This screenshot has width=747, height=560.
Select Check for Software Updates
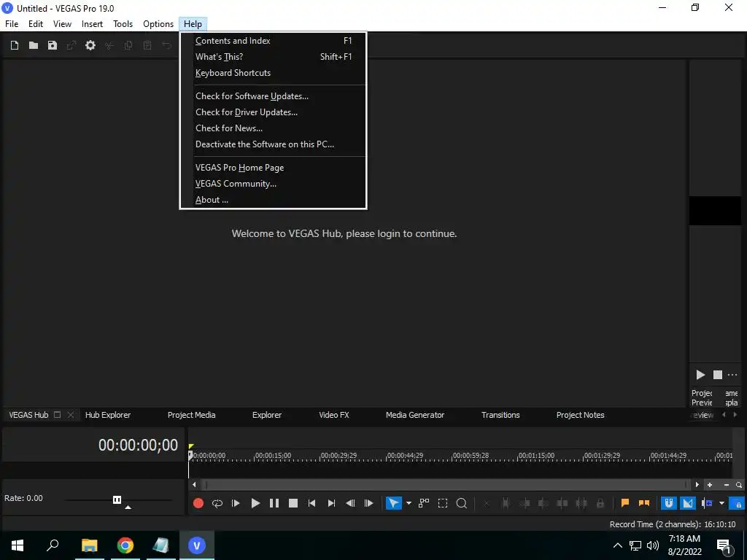273,96
